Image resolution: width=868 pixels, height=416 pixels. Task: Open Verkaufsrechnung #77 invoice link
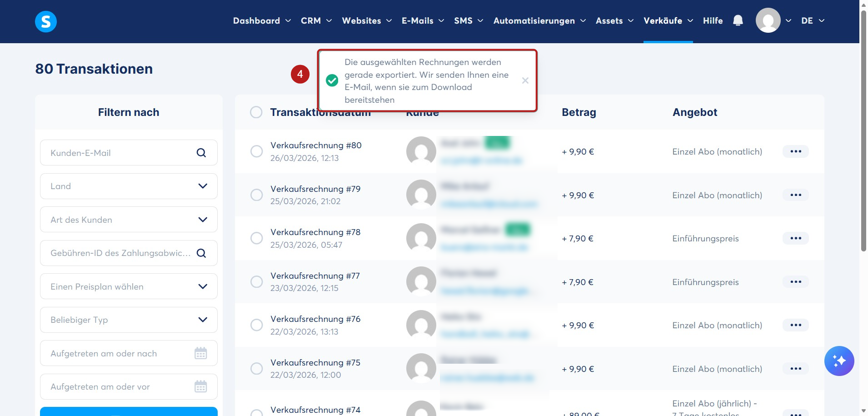tap(315, 276)
